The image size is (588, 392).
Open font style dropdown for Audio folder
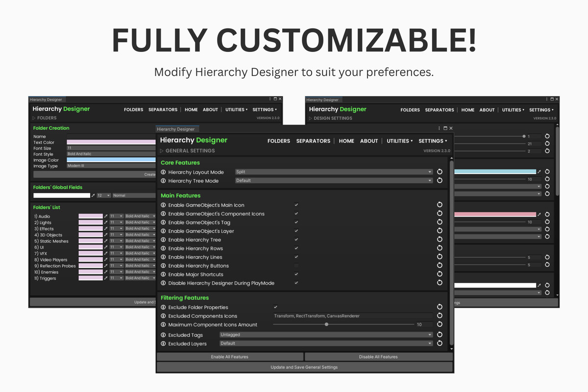[x=140, y=216]
